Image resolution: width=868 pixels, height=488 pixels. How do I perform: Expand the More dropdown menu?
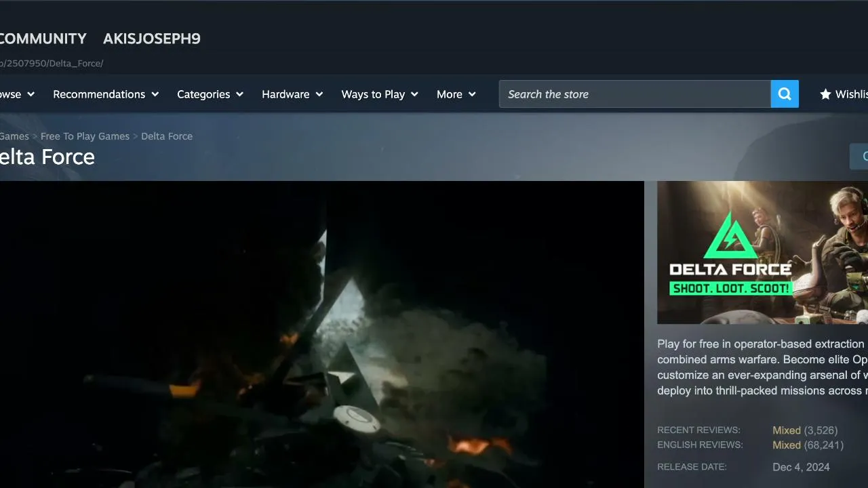click(456, 94)
